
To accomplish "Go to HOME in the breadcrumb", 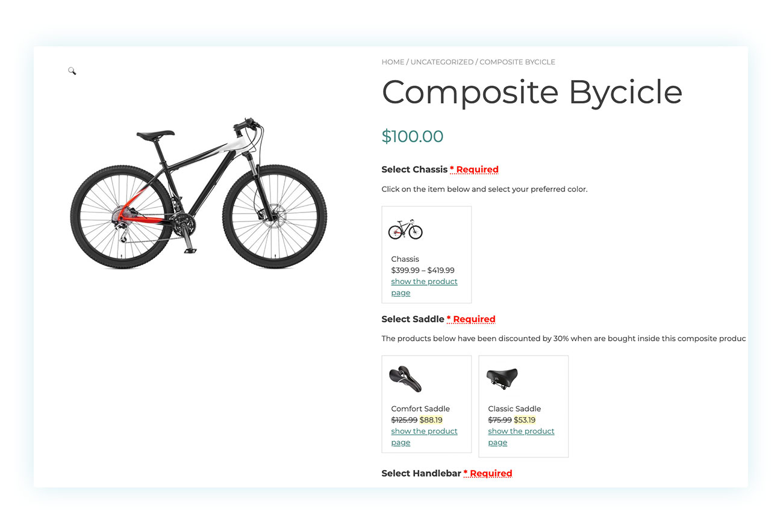I will click(x=393, y=62).
